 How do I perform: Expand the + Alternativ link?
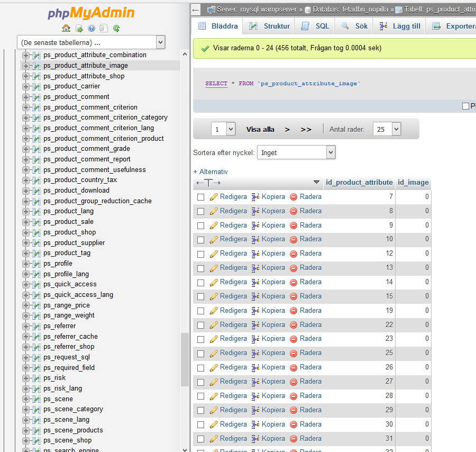[210, 171]
